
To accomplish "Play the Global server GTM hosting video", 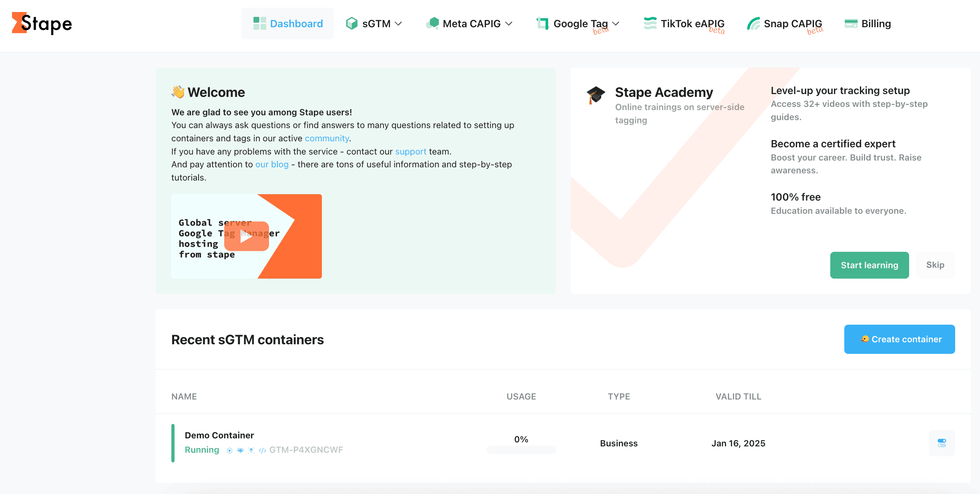I will 247,236.
